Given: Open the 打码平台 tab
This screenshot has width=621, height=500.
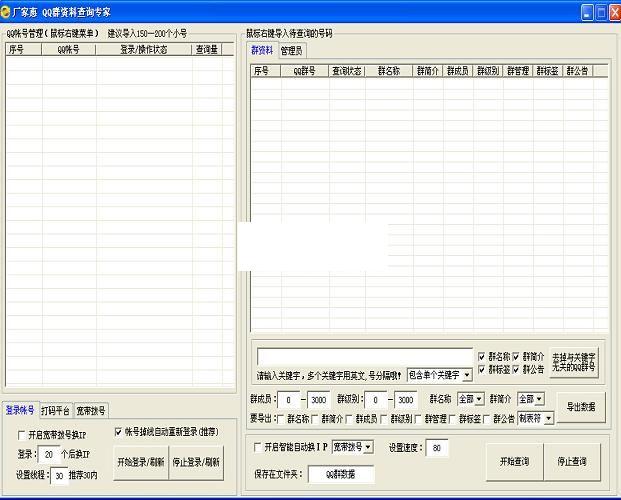Looking at the screenshot, I should tap(55, 410).
